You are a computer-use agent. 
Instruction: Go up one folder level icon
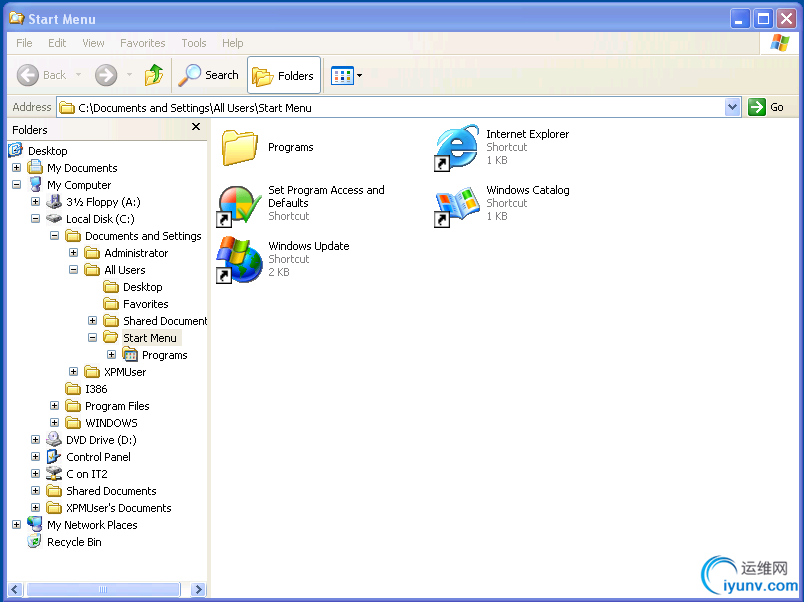tap(154, 75)
